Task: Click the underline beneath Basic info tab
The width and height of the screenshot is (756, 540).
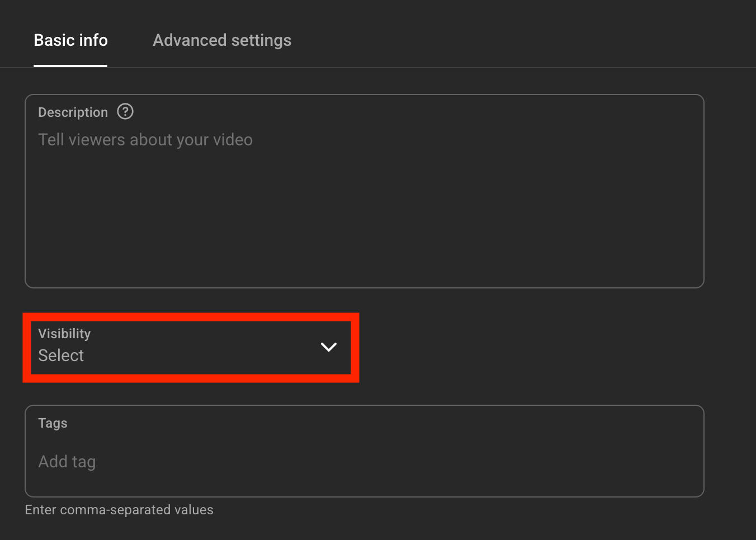Action: point(70,65)
